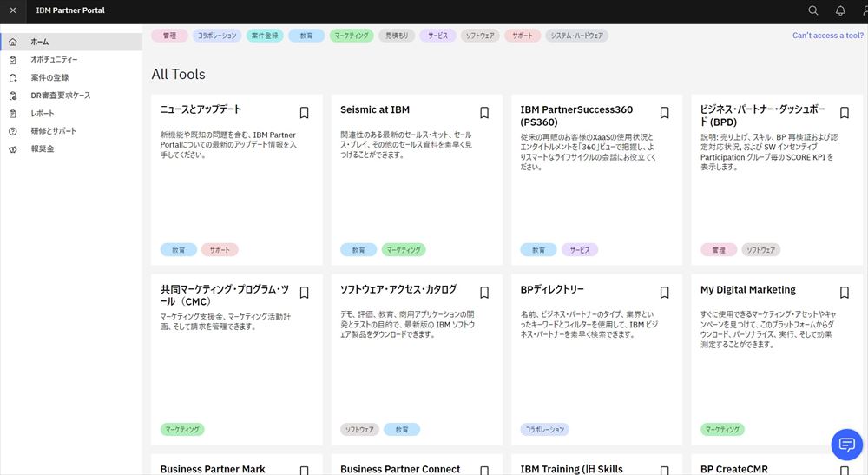Viewport: 868px width, 475px height.
Task: Click ソフトウェア tag on ソフトウェア・アクセス・カタログ card
Action: point(360,430)
